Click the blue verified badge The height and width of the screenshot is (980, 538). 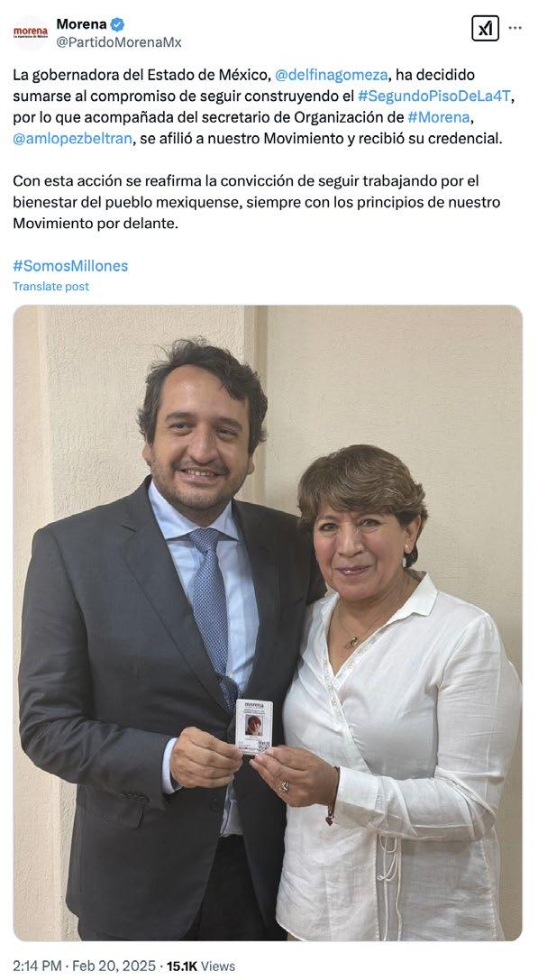click(117, 24)
